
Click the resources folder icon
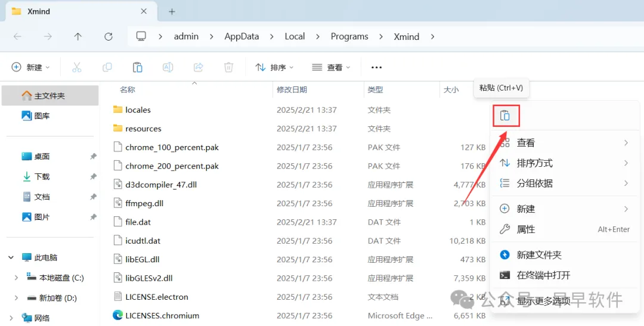pyautogui.click(x=118, y=129)
